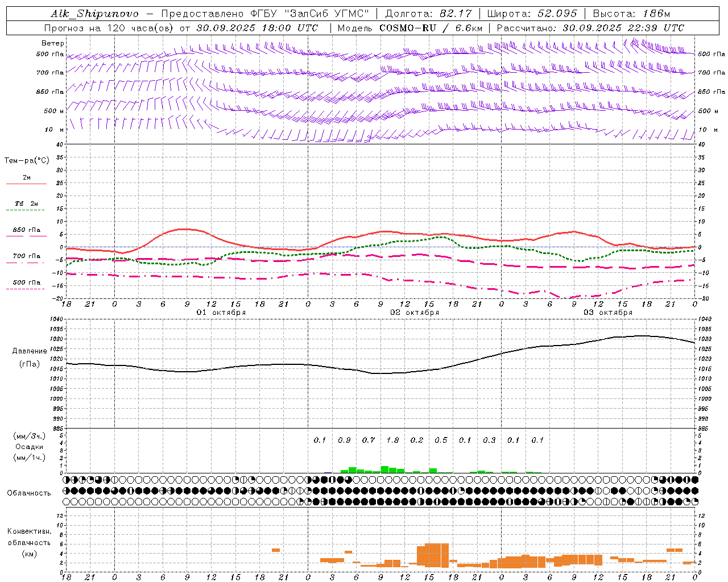Click the "Долгота: 82.17" header field
The height and width of the screenshot is (582, 728).
428,14
